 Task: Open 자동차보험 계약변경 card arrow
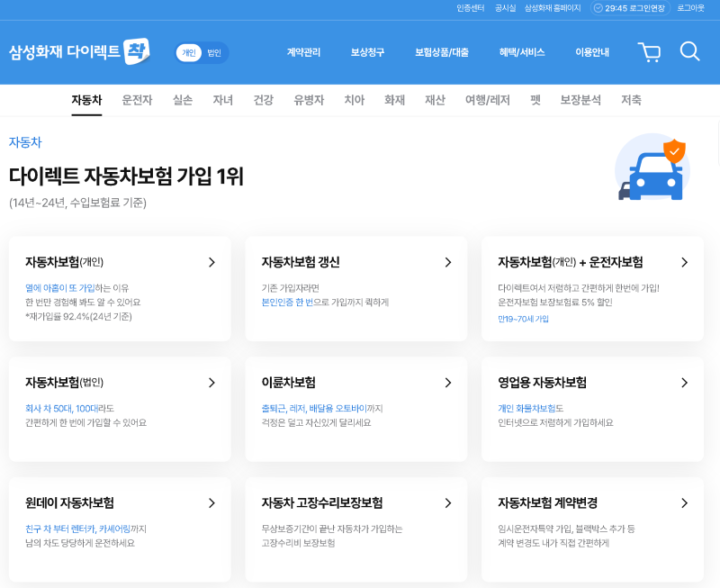pos(685,503)
